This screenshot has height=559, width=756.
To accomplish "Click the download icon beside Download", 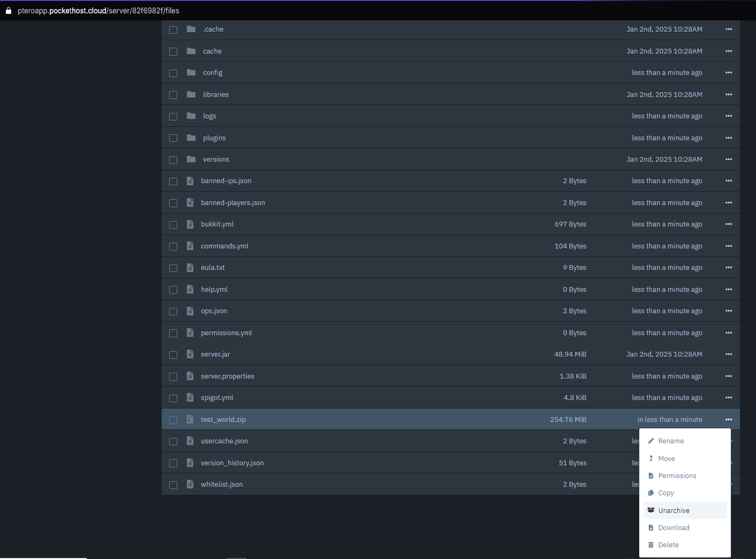I will (x=651, y=527).
